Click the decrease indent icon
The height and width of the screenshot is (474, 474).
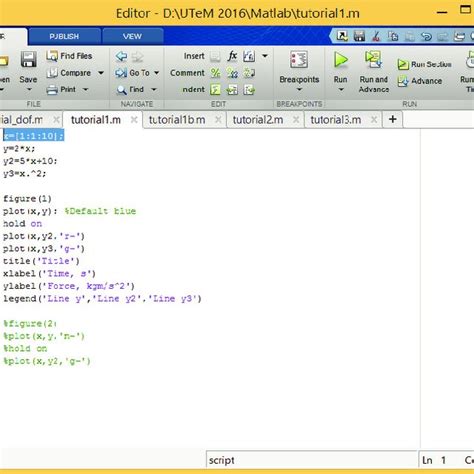coord(249,89)
